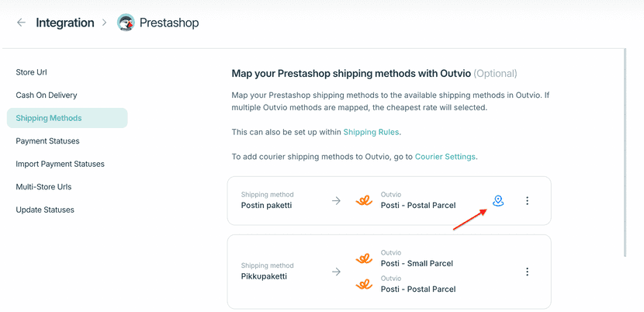
Task: Open the Courier Settings link
Action: click(445, 157)
